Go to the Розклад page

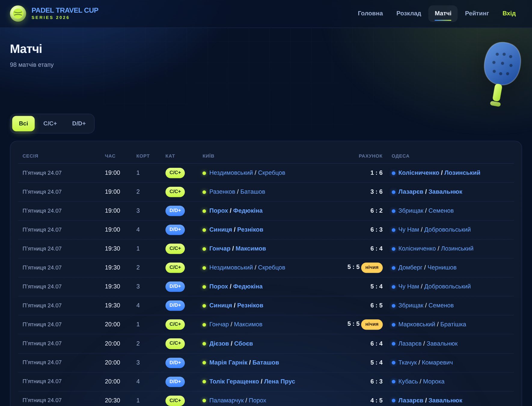point(409,14)
